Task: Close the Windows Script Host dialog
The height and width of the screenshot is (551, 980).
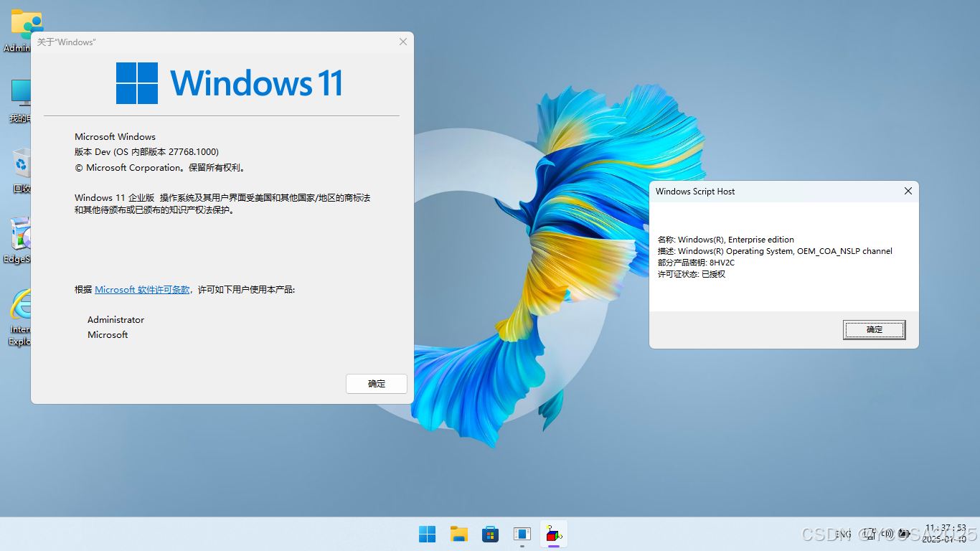Action: click(x=908, y=191)
